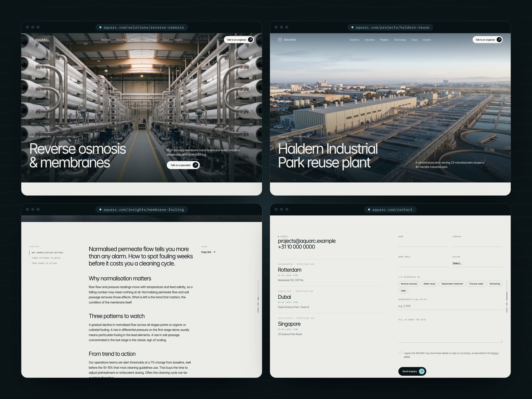Select the Monitoring interest chip

pyautogui.click(x=495, y=284)
